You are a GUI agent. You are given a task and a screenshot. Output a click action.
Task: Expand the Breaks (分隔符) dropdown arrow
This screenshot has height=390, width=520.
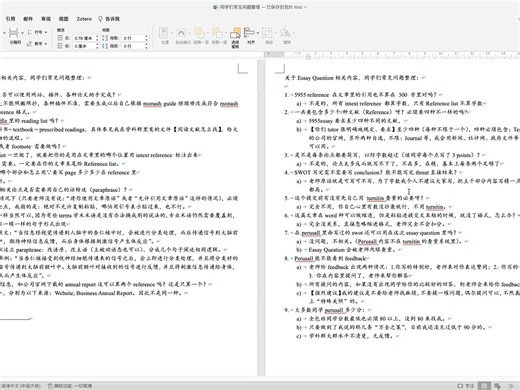pyautogui.click(x=22, y=33)
